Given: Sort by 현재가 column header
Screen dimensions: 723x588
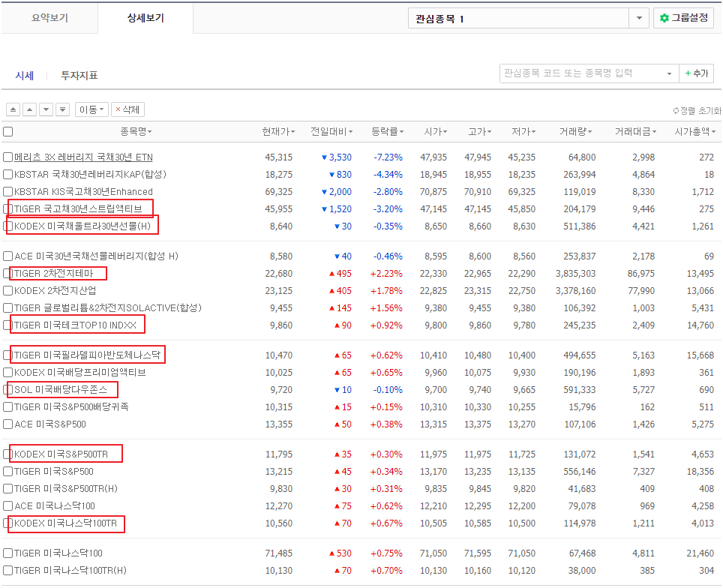Looking at the screenshot, I should 278,132.
